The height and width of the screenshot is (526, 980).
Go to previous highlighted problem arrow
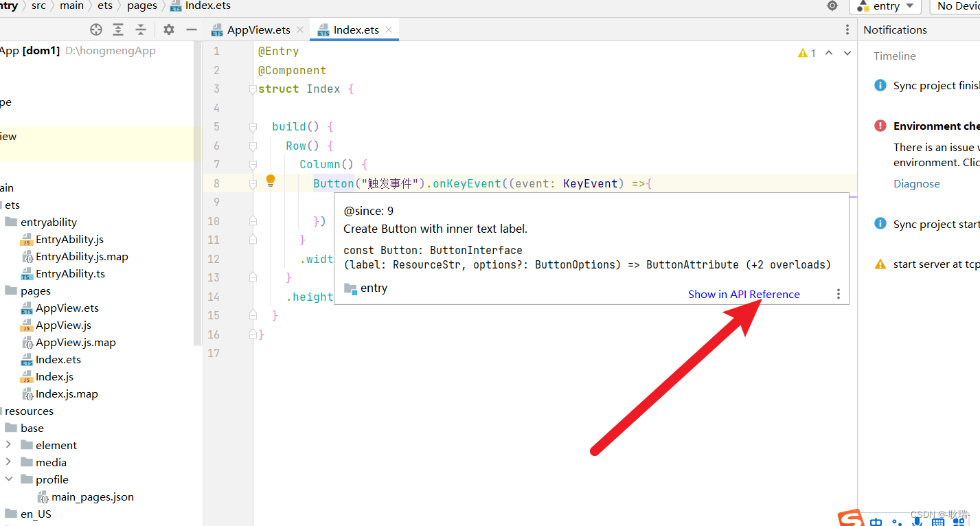tap(829, 53)
